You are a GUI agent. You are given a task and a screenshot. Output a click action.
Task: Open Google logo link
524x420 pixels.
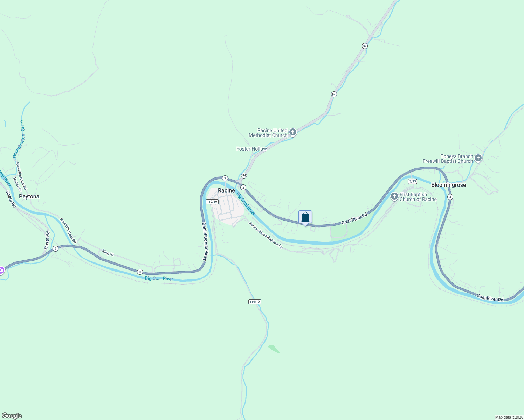click(12, 416)
